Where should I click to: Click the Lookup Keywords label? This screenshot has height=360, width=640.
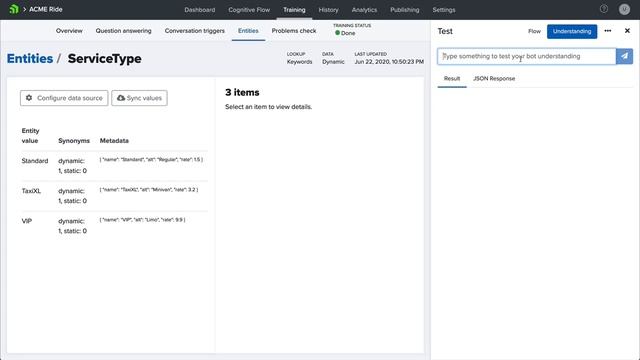click(x=299, y=58)
